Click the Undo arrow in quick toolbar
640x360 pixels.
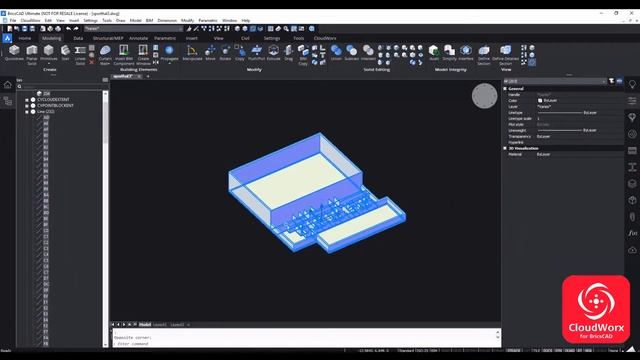(x=68, y=29)
